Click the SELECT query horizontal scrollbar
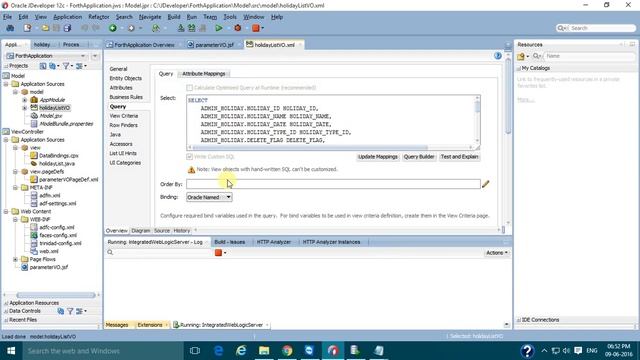 click(311, 147)
